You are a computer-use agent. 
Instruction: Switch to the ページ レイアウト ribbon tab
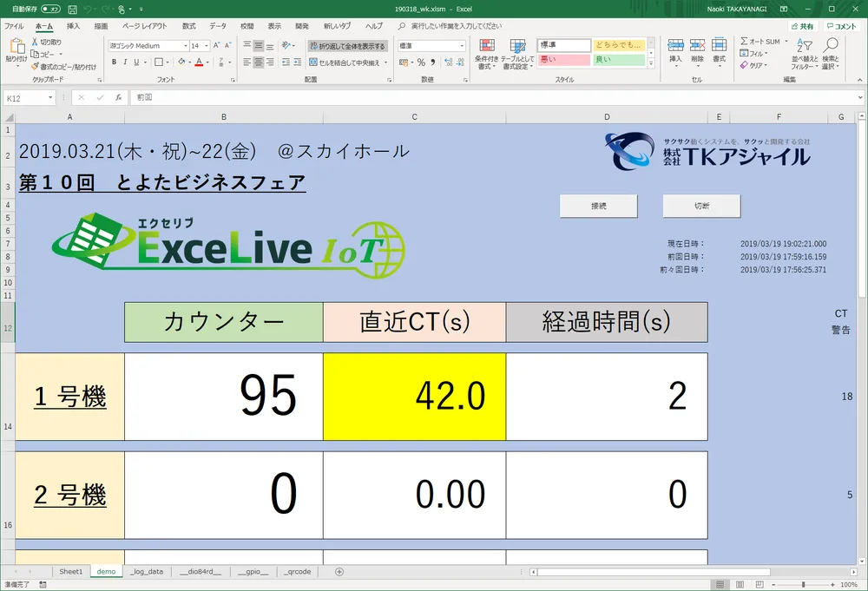144,26
